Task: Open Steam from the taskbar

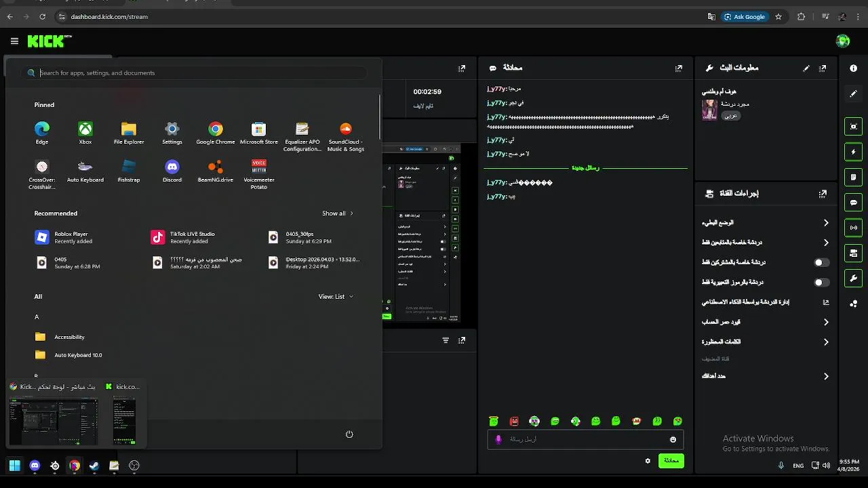Action: point(94,466)
